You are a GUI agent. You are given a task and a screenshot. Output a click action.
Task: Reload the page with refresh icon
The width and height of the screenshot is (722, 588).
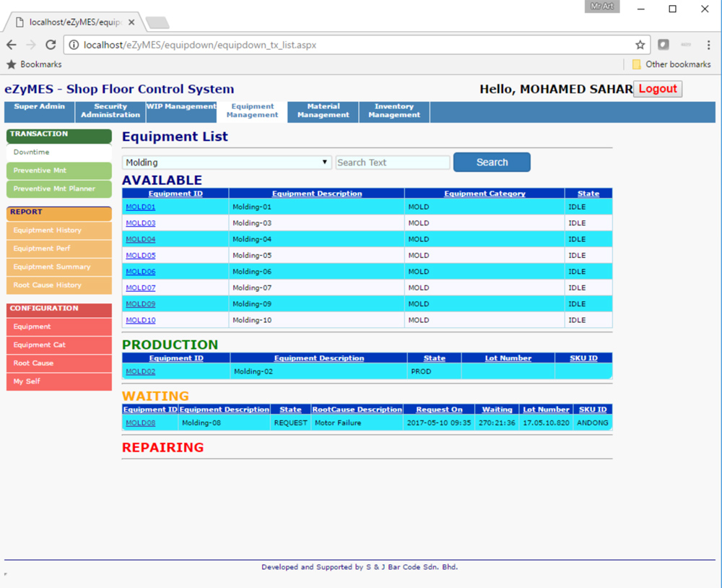pyautogui.click(x=51, y=45)
